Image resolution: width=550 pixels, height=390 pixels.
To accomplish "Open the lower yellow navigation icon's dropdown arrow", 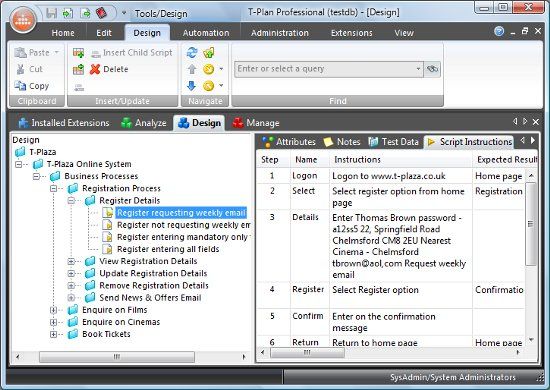I will point(221,85).
